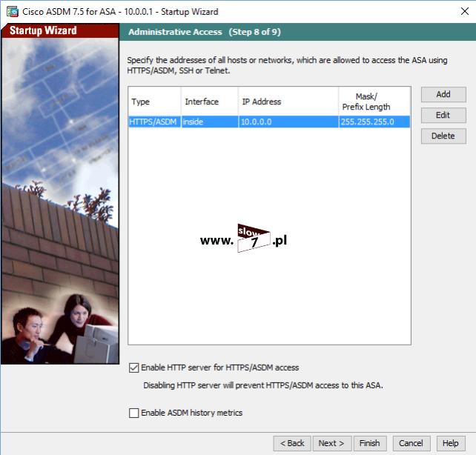Toggle Enable HTTP server for HTTPS/ASDM access
The width and height of the screenshot is (476, 455).
[134, 368]
